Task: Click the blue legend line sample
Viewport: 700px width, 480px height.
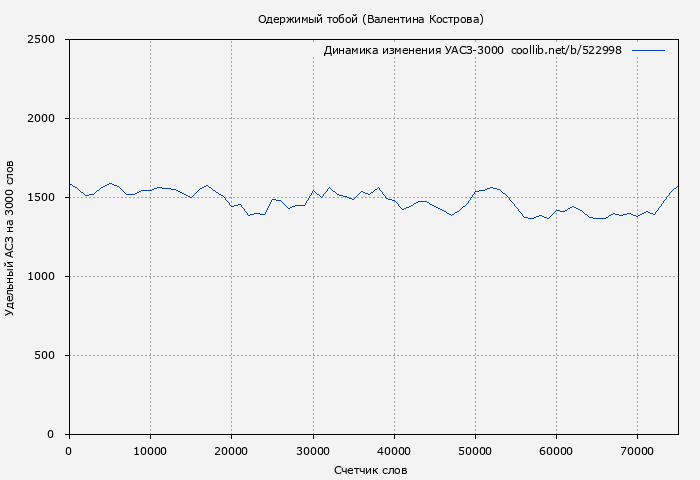Action: tap(648, 50)
